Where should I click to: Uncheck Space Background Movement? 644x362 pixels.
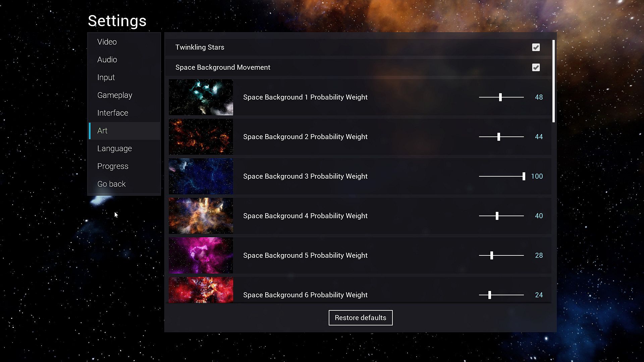pyautogui.click(x=536, y=67)
